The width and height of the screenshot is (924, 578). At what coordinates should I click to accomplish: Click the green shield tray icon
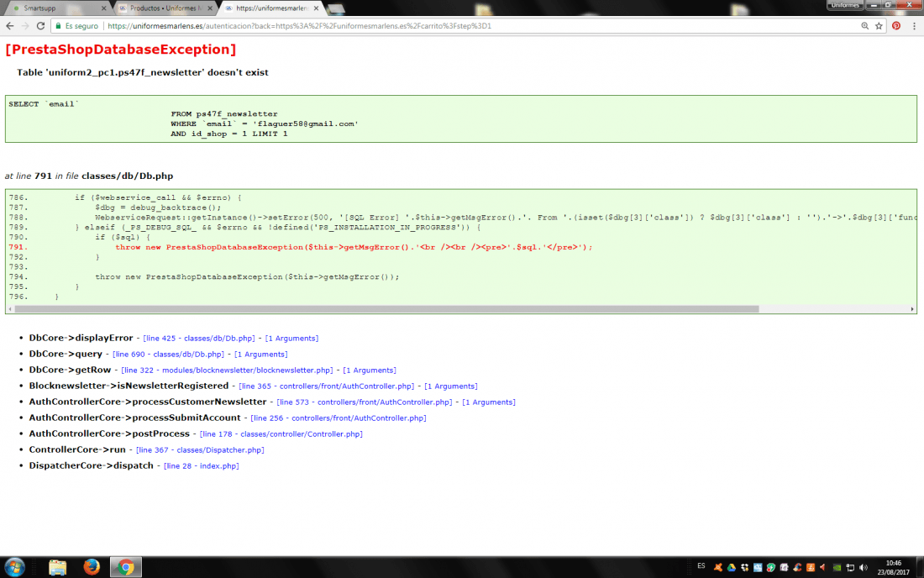pos(771,567)
